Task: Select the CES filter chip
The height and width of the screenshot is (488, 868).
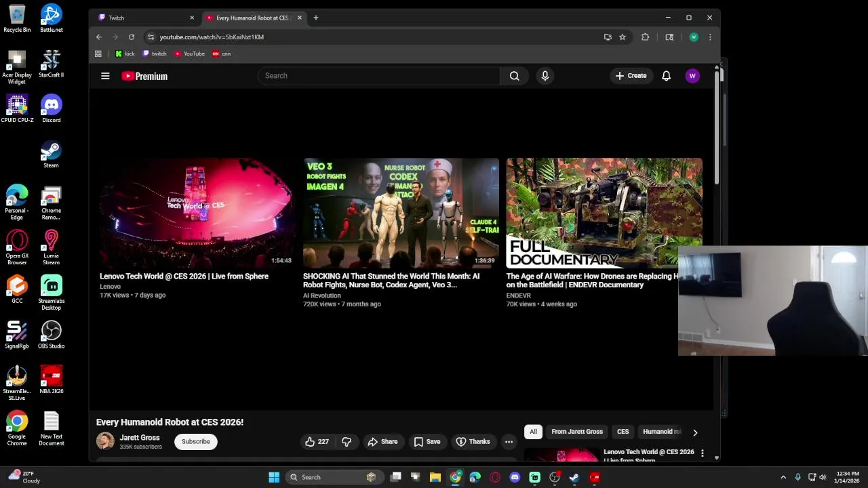Action: (x=623, y=432)
